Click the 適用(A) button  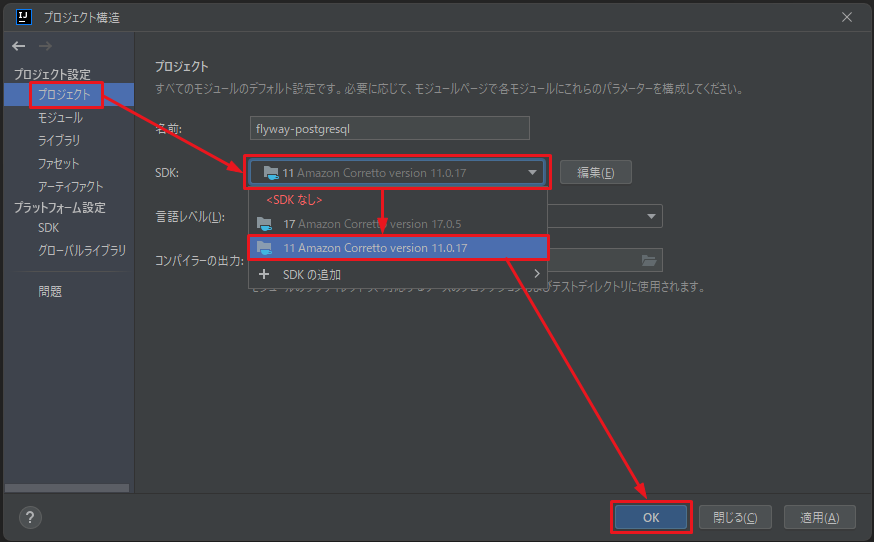(x=819, y=517)
